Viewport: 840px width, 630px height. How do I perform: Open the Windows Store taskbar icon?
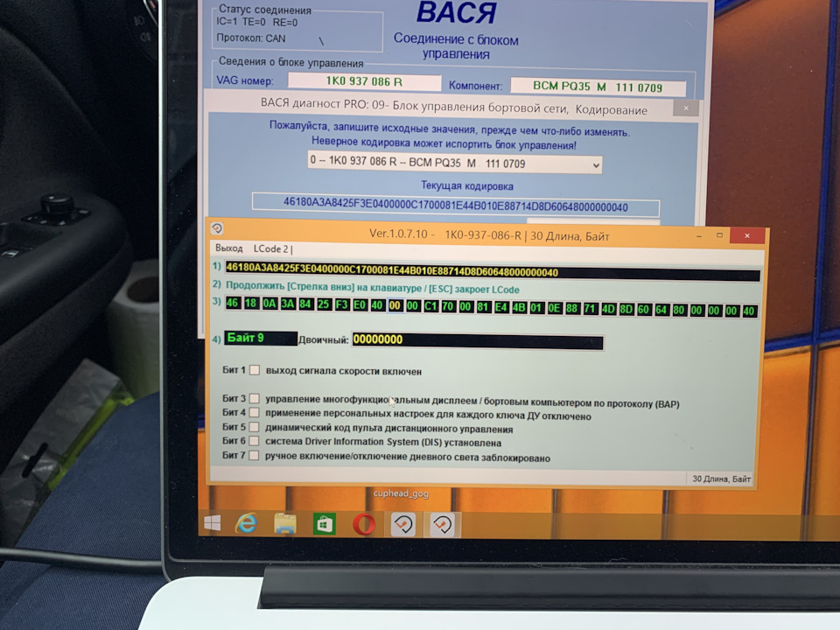pyautogui.click(x=324, y=524)
